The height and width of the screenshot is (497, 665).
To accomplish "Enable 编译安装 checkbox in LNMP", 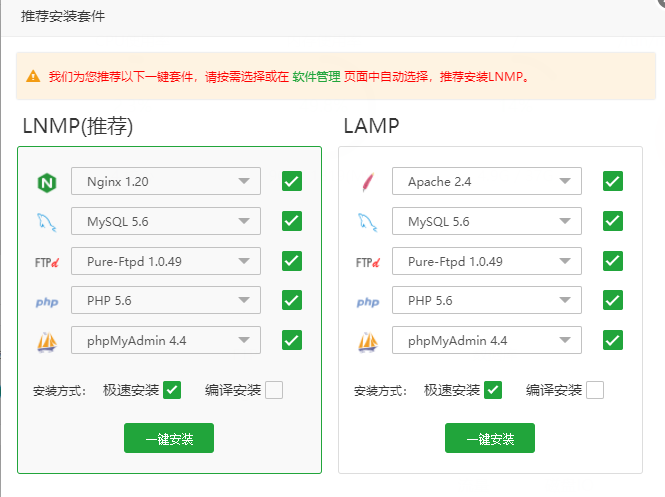I will point(274,390).
